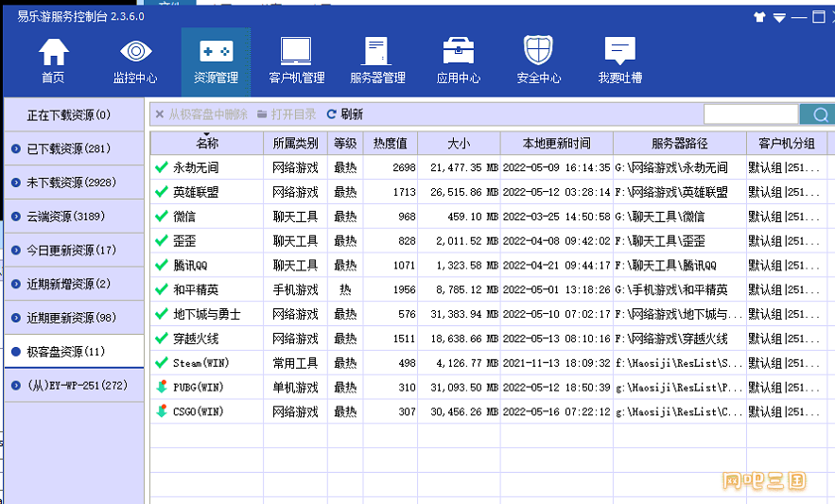Sort by 名称 column header
Image resolution: width=835 pixels, height=504 pixels.
point(207,144)
